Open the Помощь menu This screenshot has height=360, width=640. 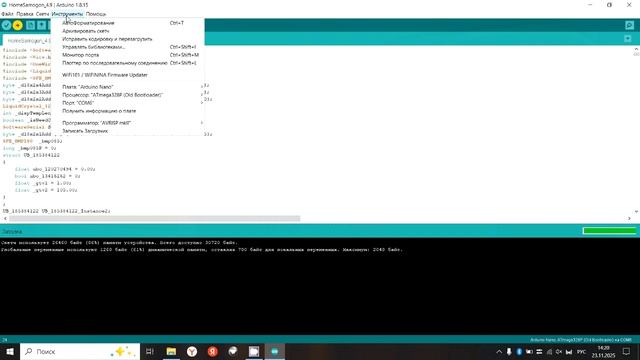96,14
